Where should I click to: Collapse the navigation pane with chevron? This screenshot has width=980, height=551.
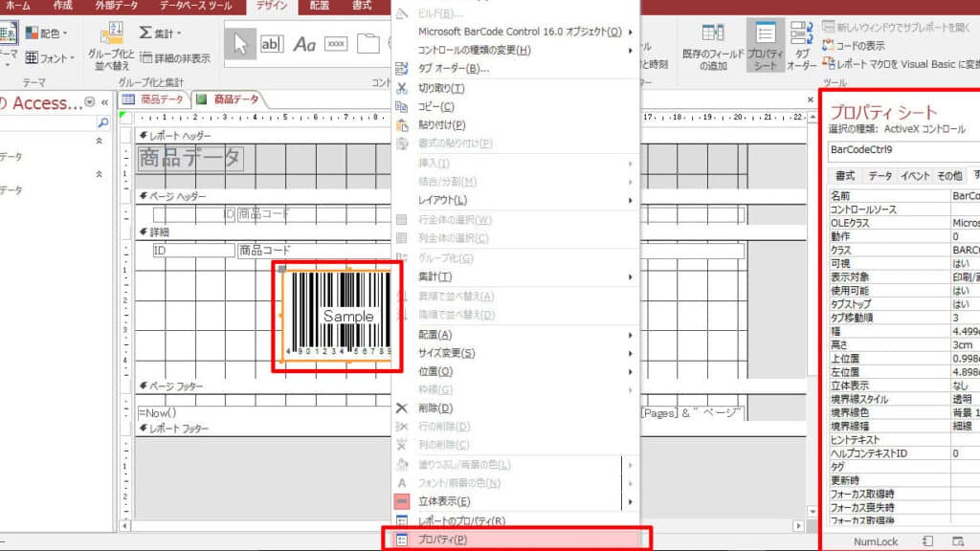[104, 102]
